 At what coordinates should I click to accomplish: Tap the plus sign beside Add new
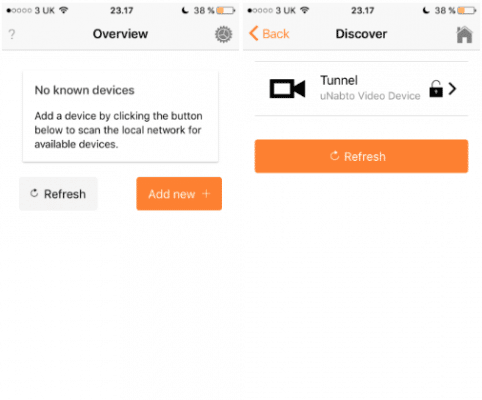click(206, 194)
